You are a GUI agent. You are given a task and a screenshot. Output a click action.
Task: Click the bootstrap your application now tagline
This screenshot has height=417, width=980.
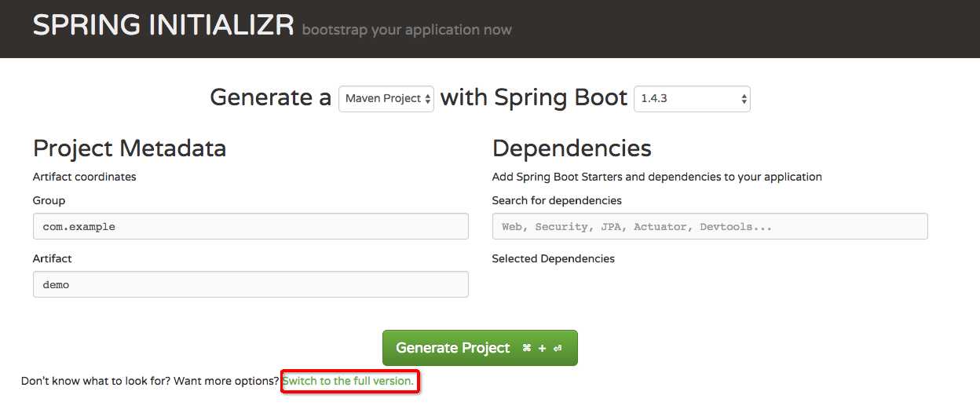pos(407,30)
